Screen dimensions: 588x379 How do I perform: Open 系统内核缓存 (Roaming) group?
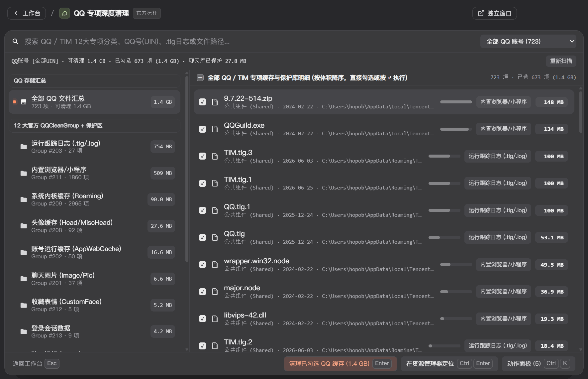(94, 199)
